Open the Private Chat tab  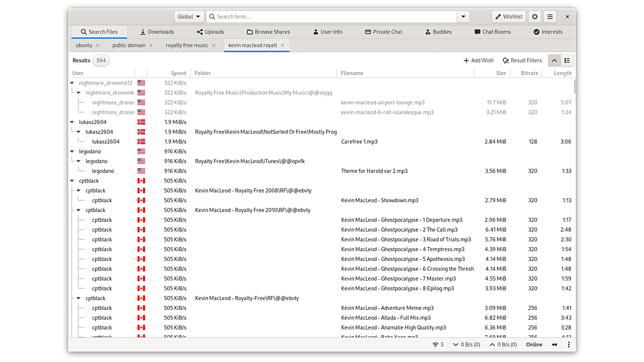(x=383, y=32)
